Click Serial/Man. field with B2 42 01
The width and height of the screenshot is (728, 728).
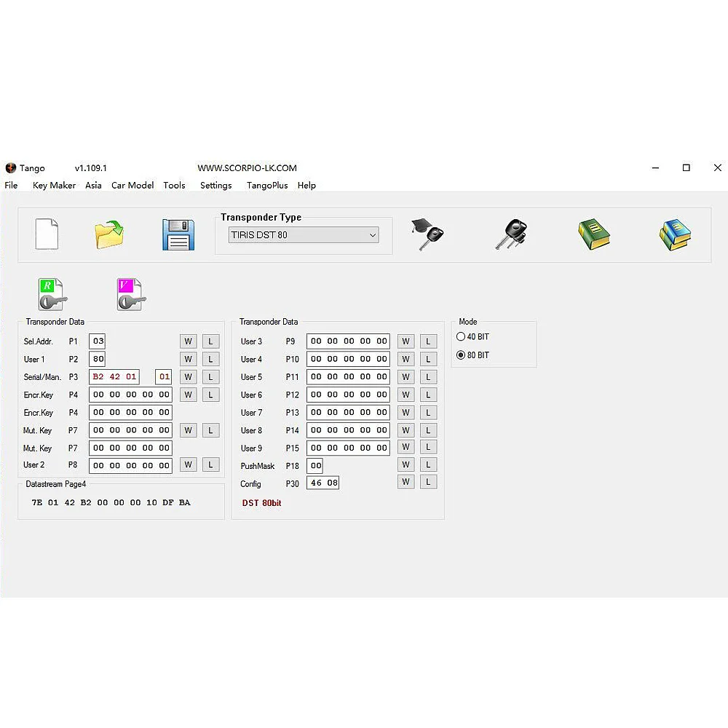(x=114, y=376)
